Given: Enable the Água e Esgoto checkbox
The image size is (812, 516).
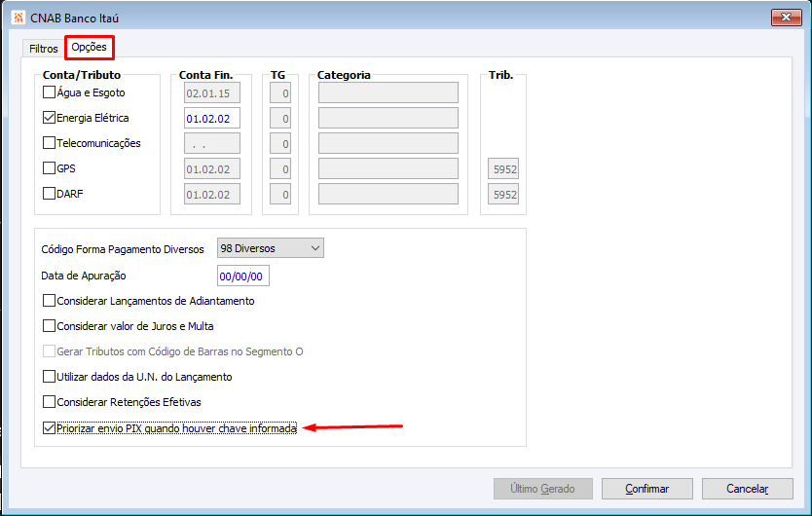Looking at the screenshot, I should tap(49, 92).
